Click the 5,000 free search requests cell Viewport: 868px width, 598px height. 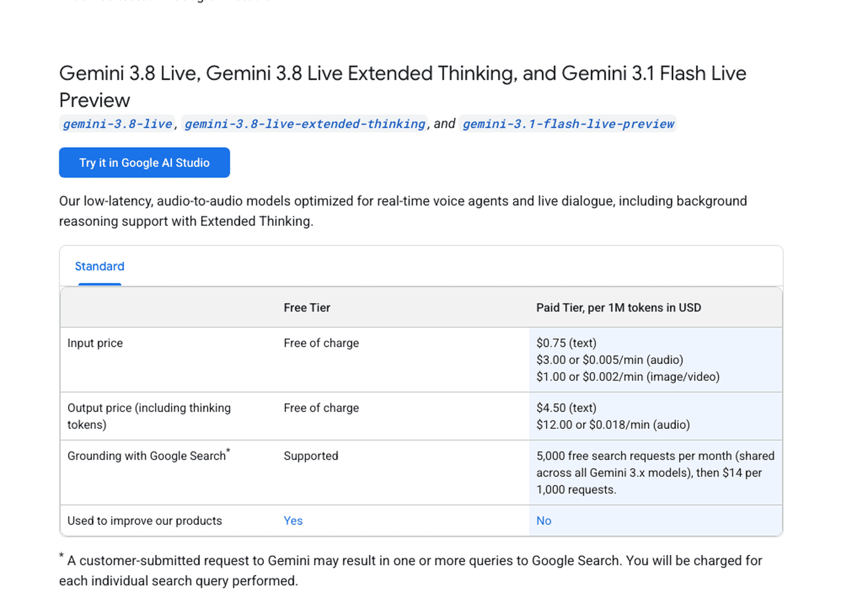point(655,473)
